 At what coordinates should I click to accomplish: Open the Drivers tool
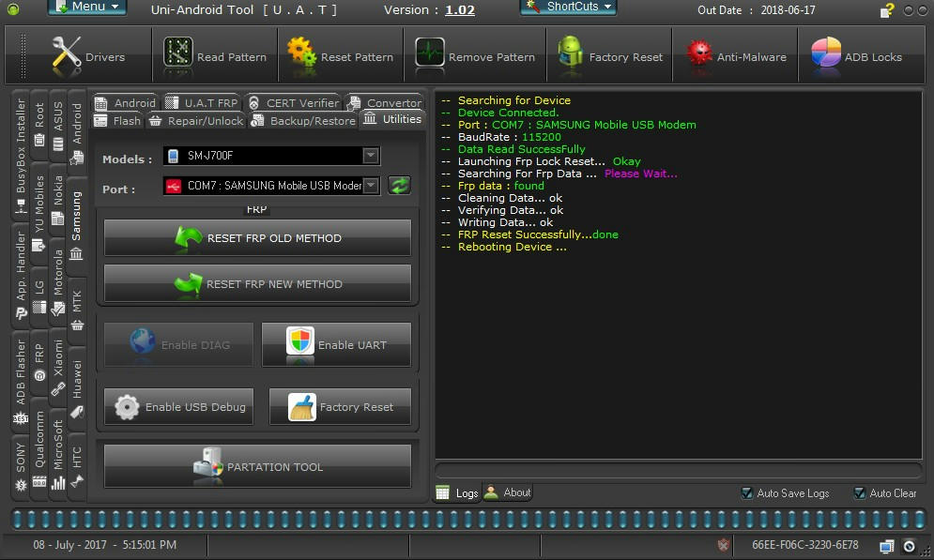click(x=88, y=54)
